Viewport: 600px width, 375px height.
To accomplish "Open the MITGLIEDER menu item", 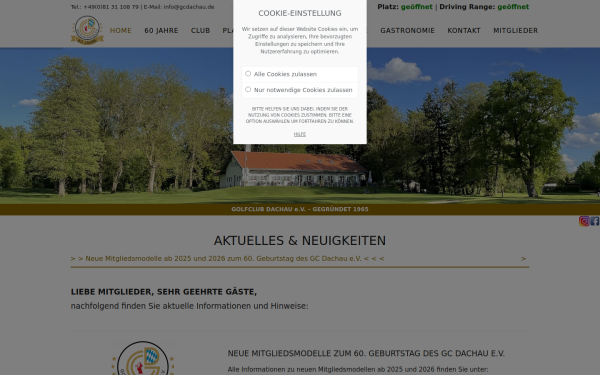I will coord(515,30).
